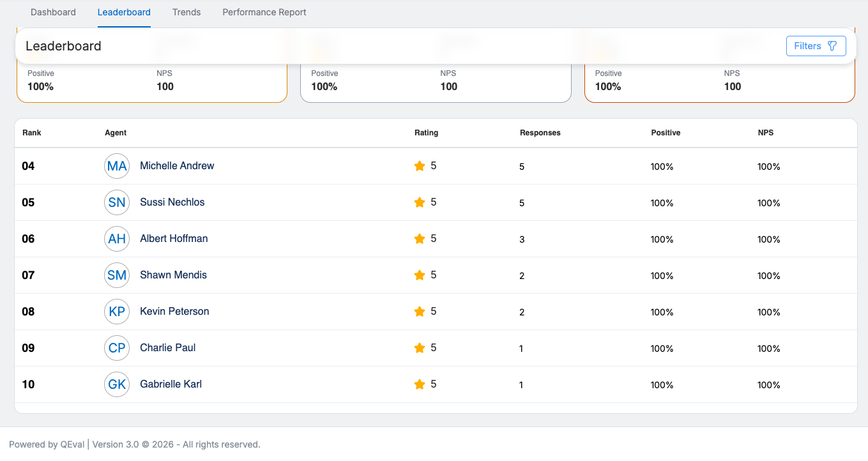Open the Filters button
The image size is (868, 461).
(816, 46)
